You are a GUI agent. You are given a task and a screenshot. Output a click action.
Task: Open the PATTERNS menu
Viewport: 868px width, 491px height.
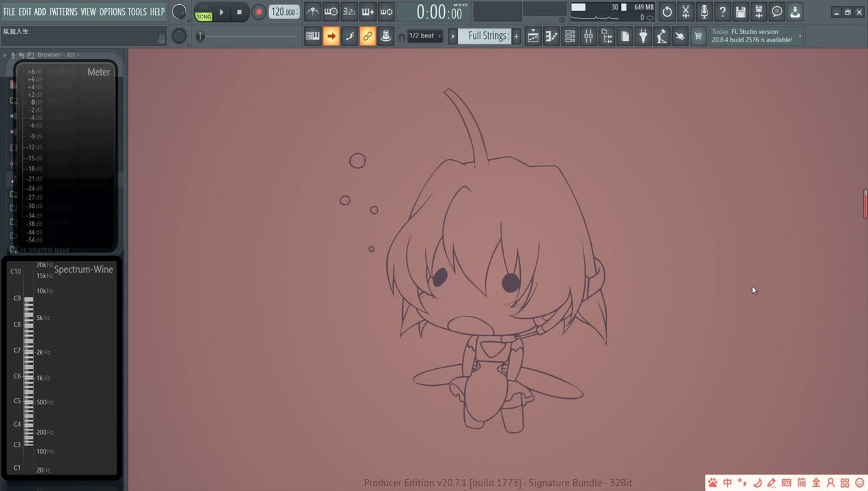click(63, 12)
